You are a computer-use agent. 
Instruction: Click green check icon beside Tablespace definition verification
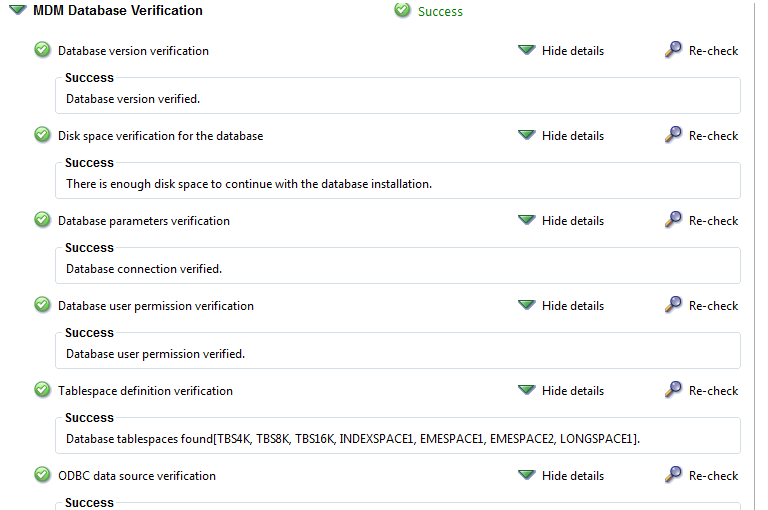pos(42,389)
